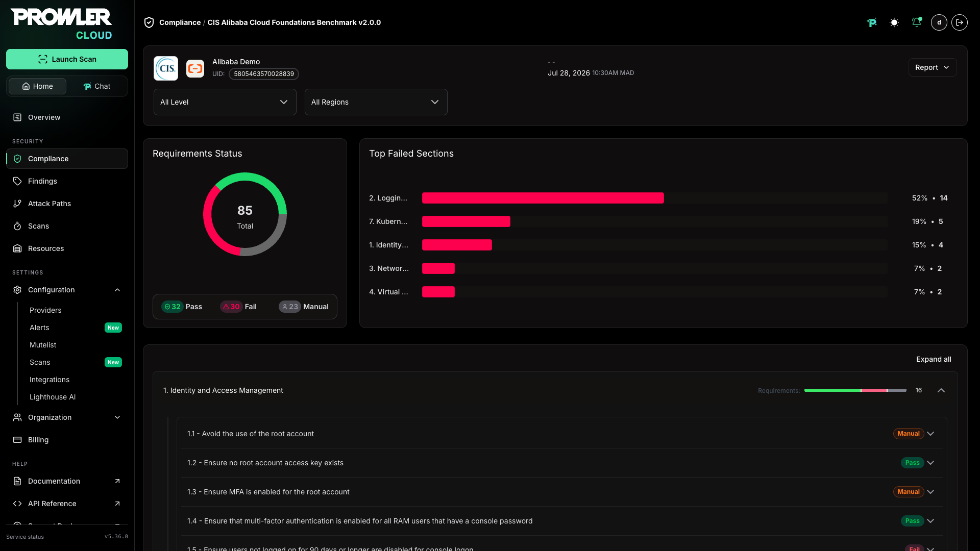Collapse the Configuration section chevron
Screen dimensions: 980x551
coord(117,290)
